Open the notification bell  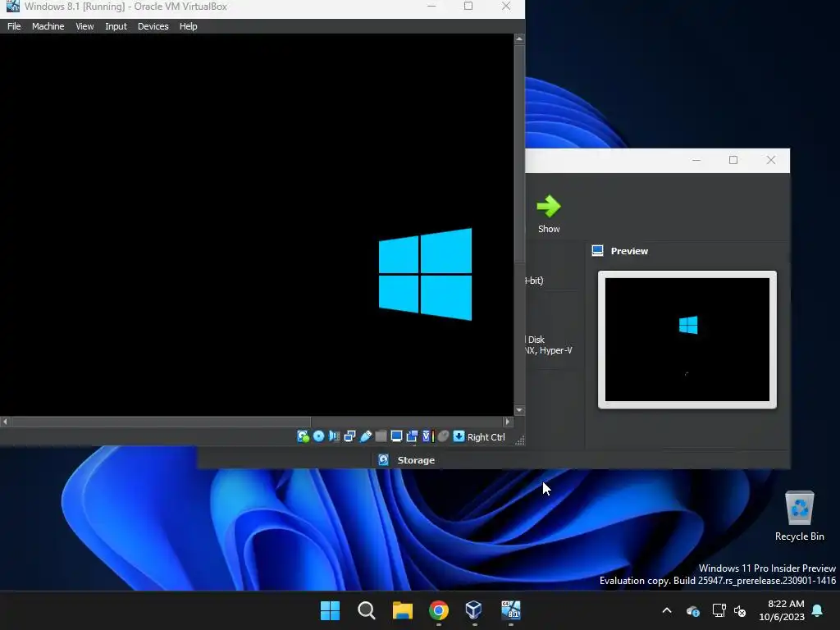[x=818, y=610]
